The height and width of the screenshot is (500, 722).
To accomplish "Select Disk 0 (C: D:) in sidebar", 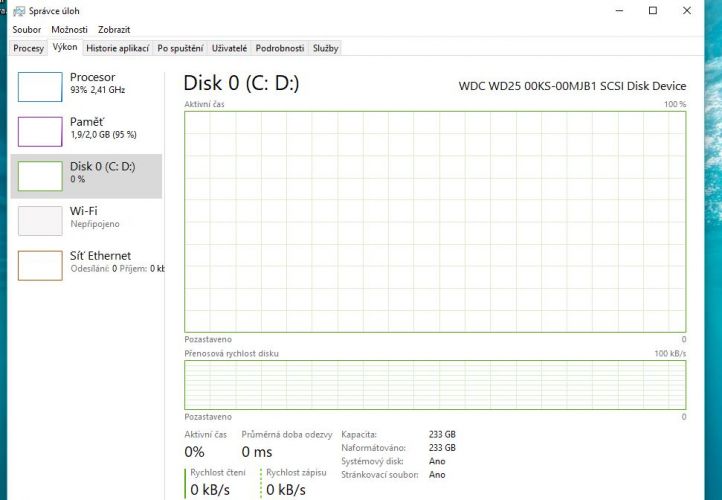I will click(86, 176).
